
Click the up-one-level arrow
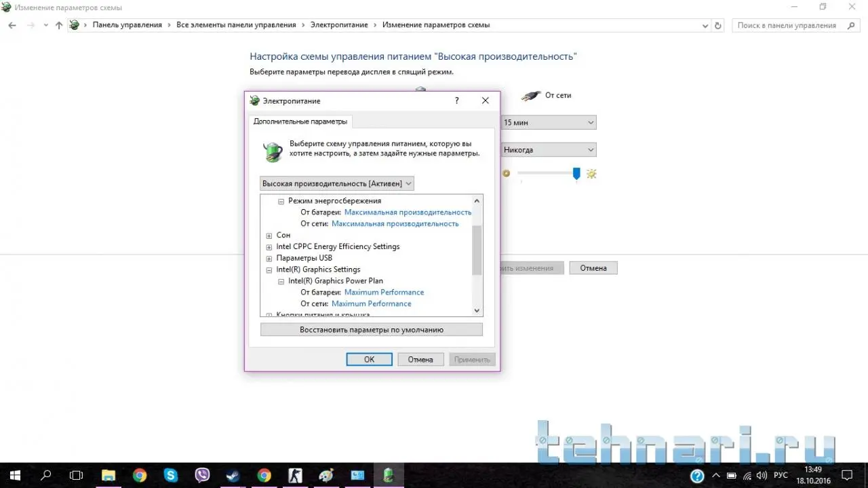coord(59,25)
